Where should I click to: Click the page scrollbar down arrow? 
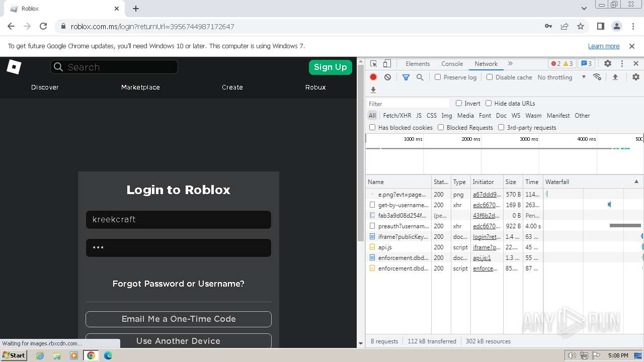360,343
